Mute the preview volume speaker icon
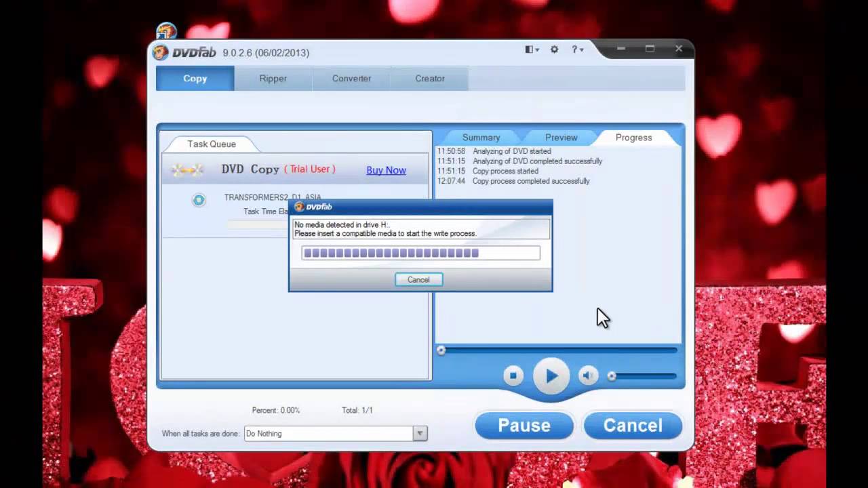Viewport: 868px width, 488px height. pos(588,375)
